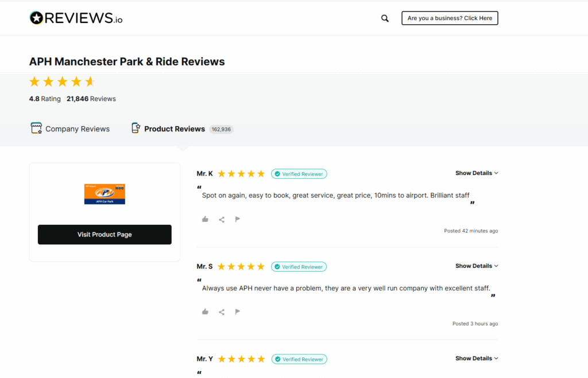Viewport: 588px width, 378px height.
Task: Expand Show Details on Mr. Y's review
Action: [x=477, y=358]
